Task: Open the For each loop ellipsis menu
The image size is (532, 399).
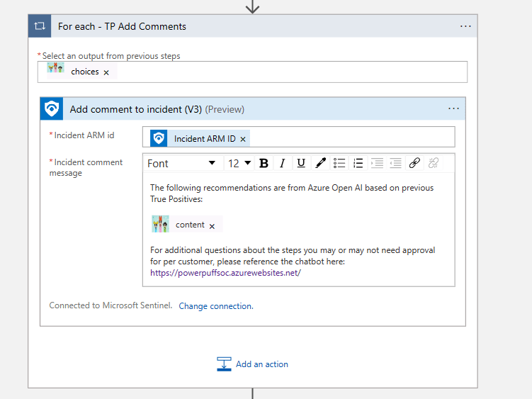Action: coord(465,26)
